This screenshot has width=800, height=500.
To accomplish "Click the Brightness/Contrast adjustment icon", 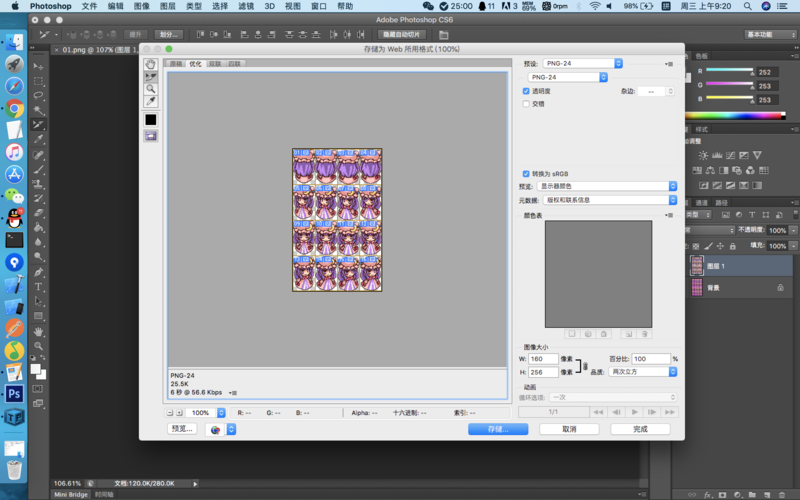I will [704, 155].
